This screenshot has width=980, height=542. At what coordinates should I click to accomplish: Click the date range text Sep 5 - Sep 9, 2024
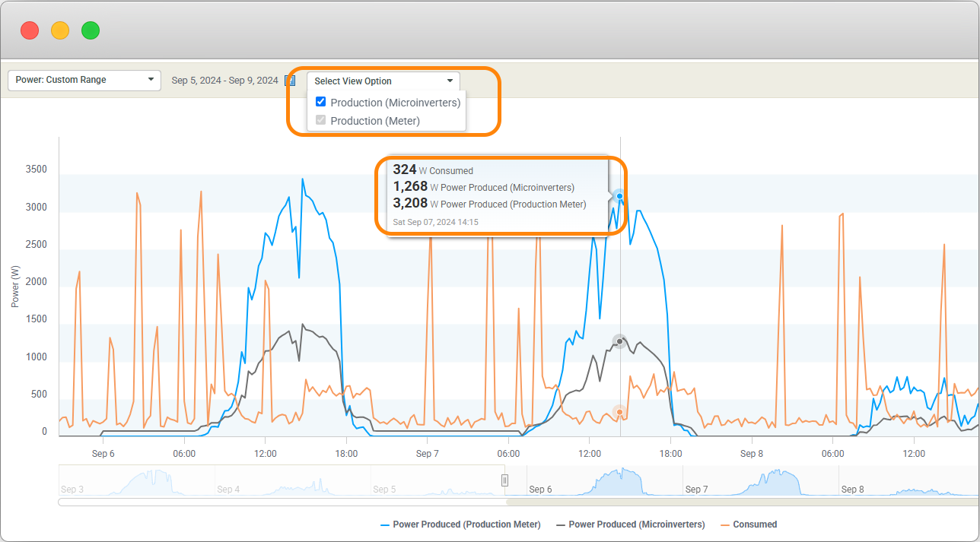click(x=225, y=81)
